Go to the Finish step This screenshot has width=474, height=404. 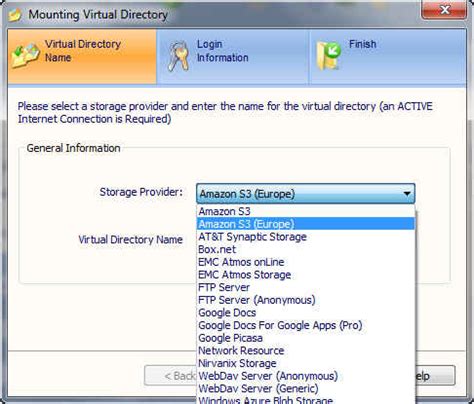coord(388,56)
